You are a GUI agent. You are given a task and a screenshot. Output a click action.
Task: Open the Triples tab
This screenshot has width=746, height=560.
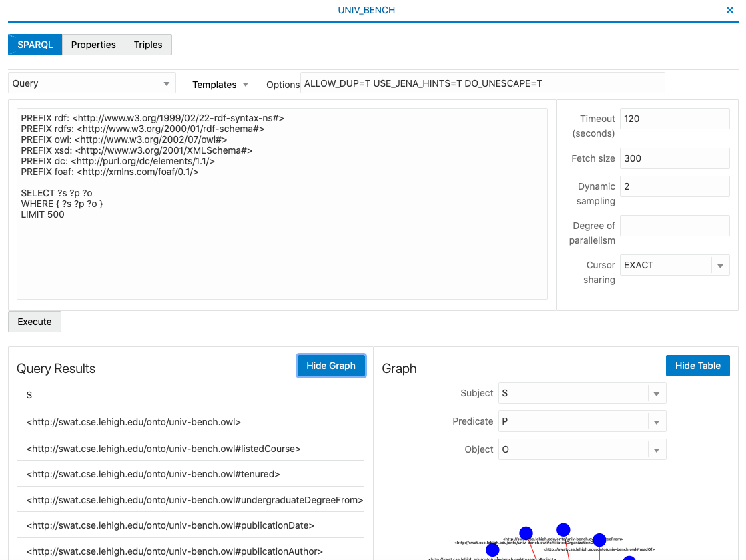[x=148, y=45]
